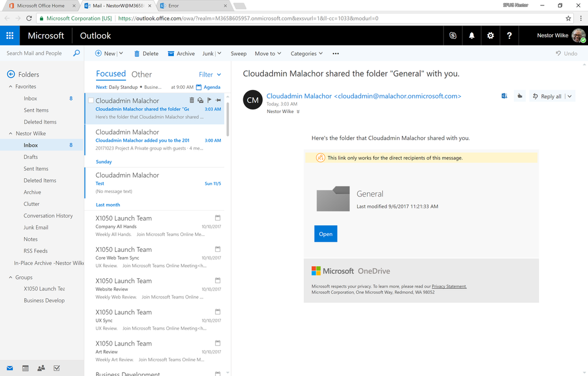Open Skype from the Outlook header
This screenshot has height=376, width=588.
[x=452, y=35]
